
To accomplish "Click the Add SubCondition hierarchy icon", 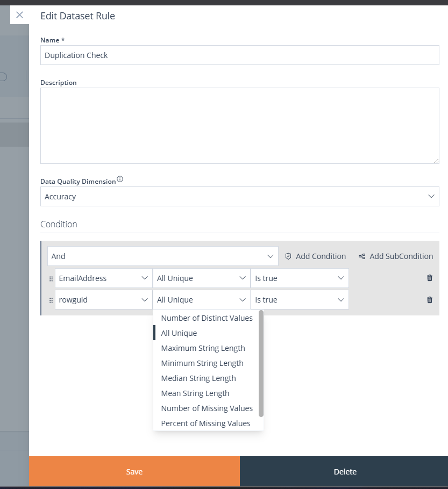I will pos(362,256).
